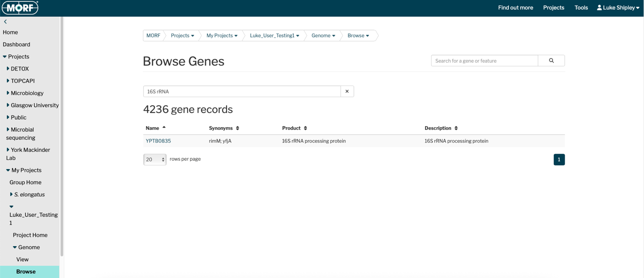Select View under Genome in sidebar
The image size is (644, 278).
(x=22, y=259)
